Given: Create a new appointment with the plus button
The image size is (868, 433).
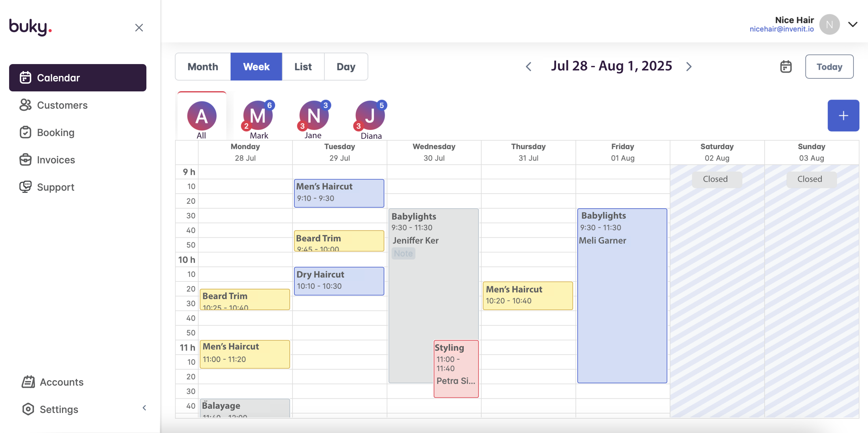Looking at the screenshot, I should tap(843, 116).
